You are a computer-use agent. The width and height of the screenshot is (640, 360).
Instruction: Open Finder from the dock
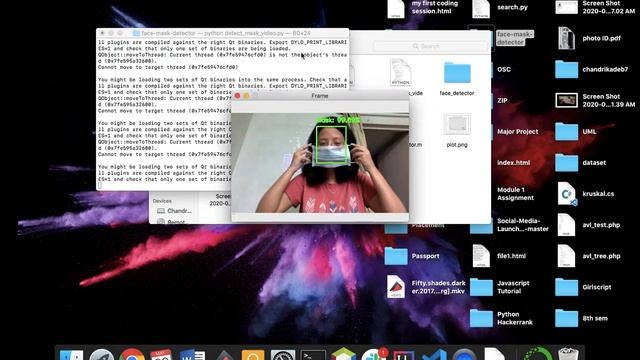tap(71, 355)
